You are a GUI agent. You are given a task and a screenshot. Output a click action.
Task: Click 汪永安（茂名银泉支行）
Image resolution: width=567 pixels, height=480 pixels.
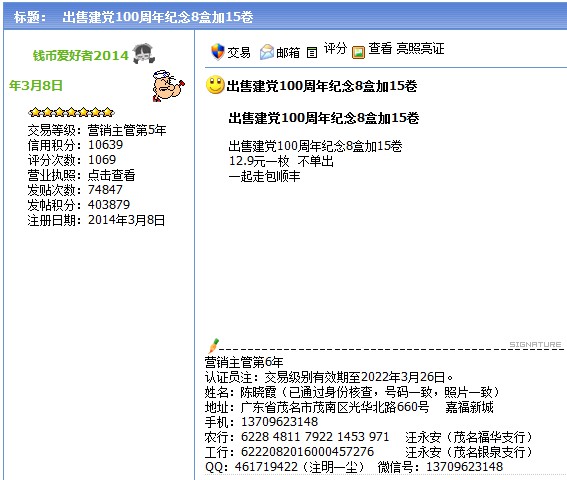click(469, 452)
